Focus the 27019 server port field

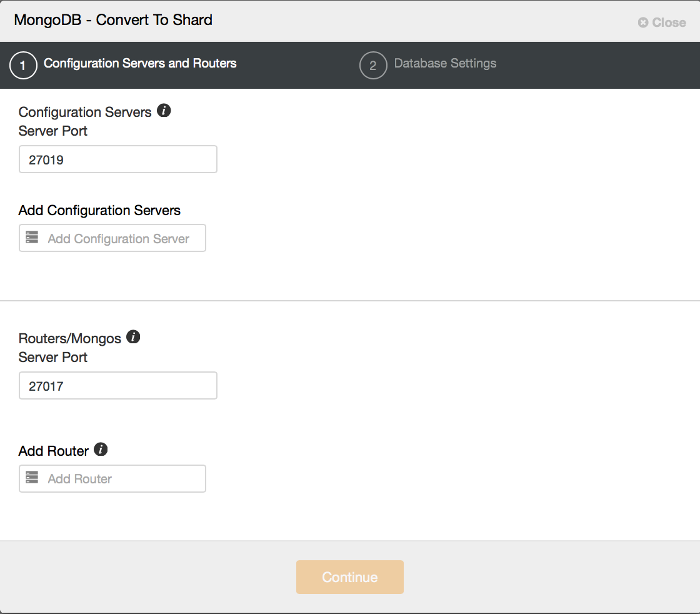[x=118, y=159]
